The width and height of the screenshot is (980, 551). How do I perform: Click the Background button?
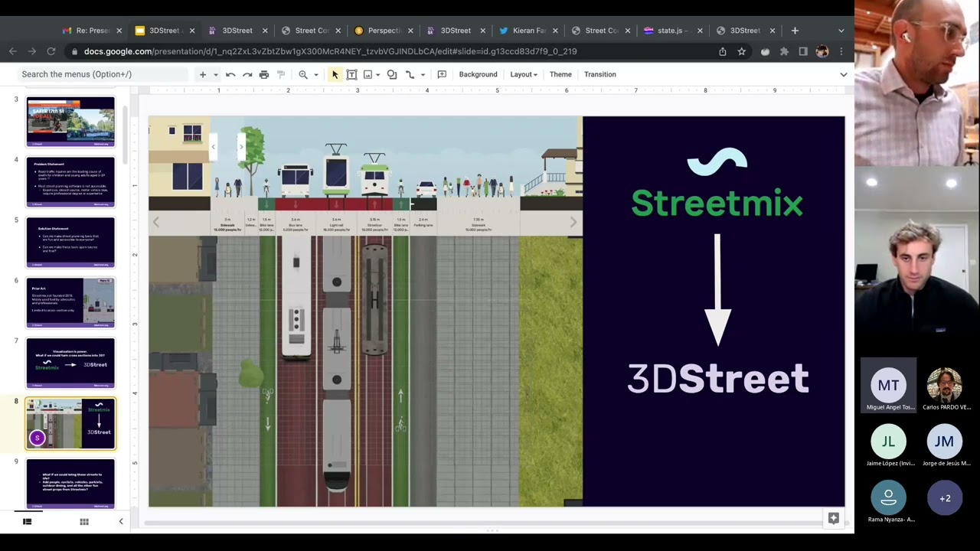(478, 74)
